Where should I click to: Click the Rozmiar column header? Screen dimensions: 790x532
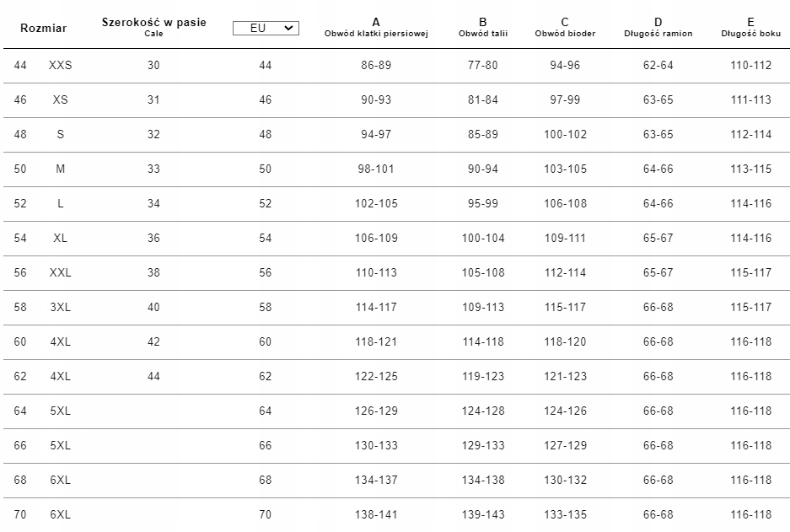click(43, 28)
